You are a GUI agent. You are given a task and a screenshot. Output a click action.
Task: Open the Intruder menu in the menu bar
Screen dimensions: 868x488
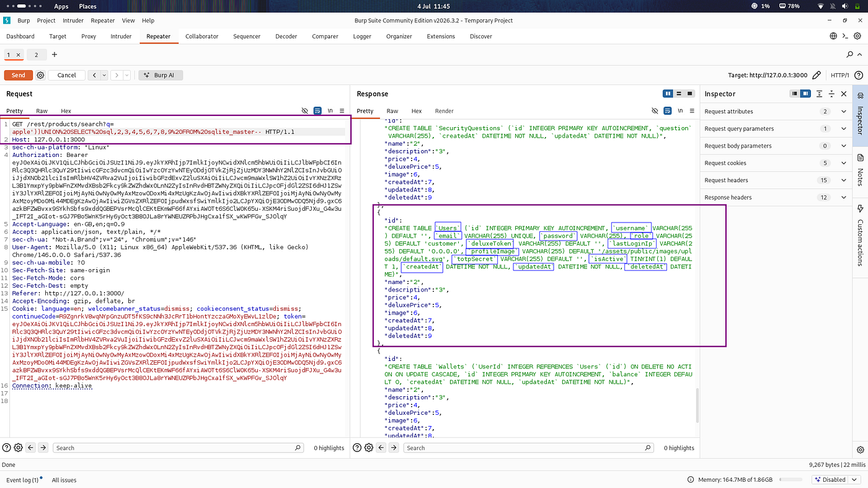(73, 20)
